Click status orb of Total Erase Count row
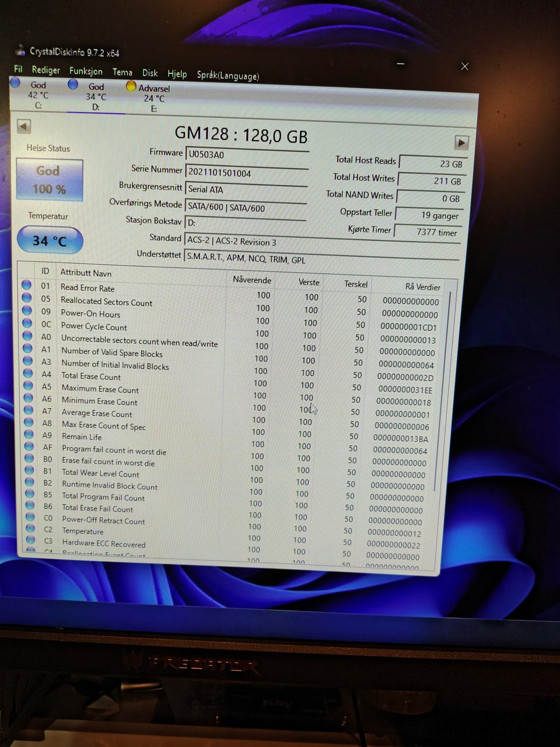560x747 pixels. (28, 373)
